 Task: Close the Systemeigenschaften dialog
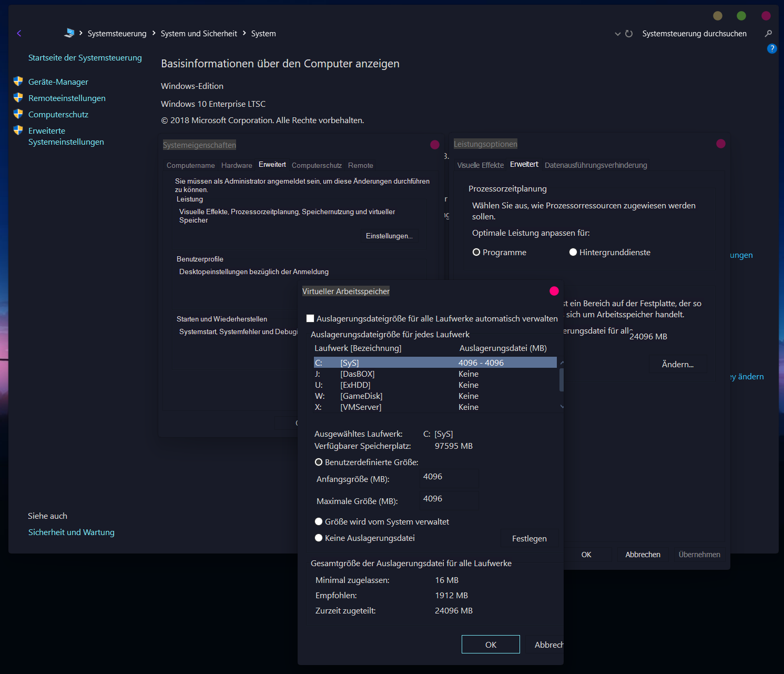click(x=435, y=145)
